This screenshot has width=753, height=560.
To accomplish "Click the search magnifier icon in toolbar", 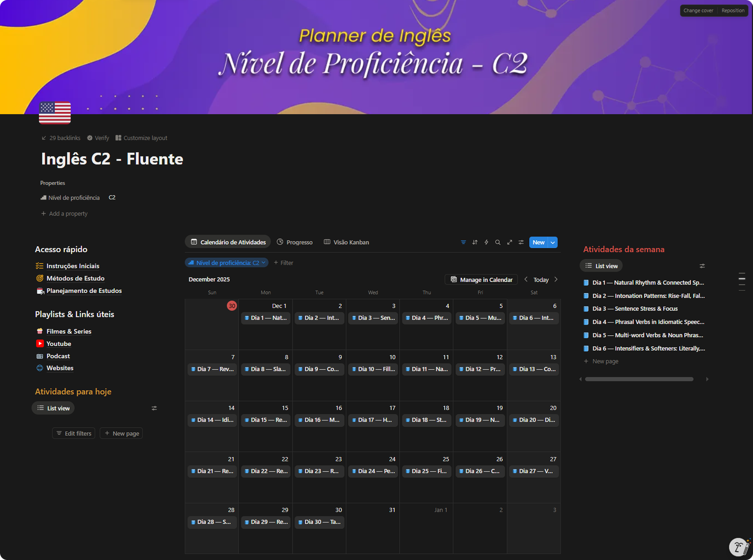I will pyautogui.click(x=498, y=242).
